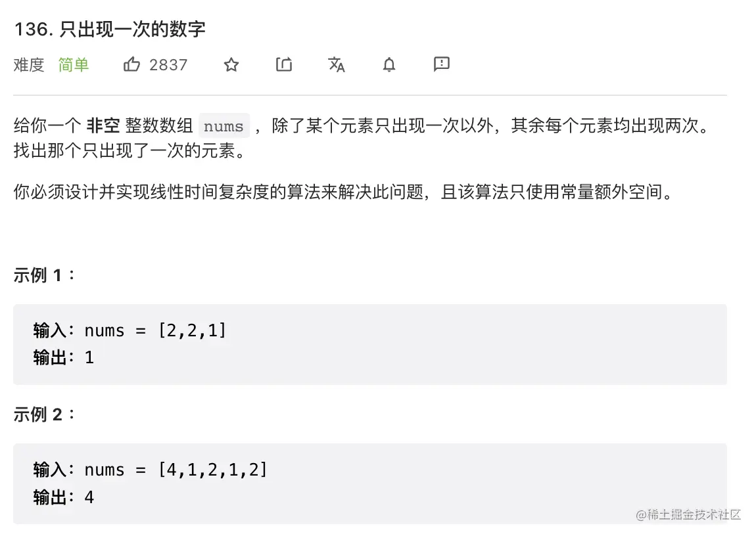Screen dimensions: 756x536
Task: Click the input line nums = [2,2,1]
Action: (x=130, y=331)
